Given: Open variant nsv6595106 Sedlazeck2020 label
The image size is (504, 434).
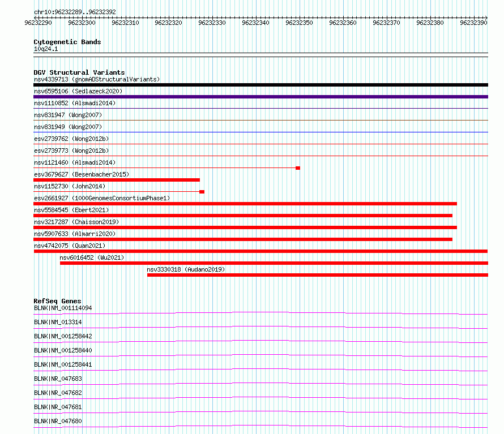Looking at the screenshot, I should click(x=78, y=91).
